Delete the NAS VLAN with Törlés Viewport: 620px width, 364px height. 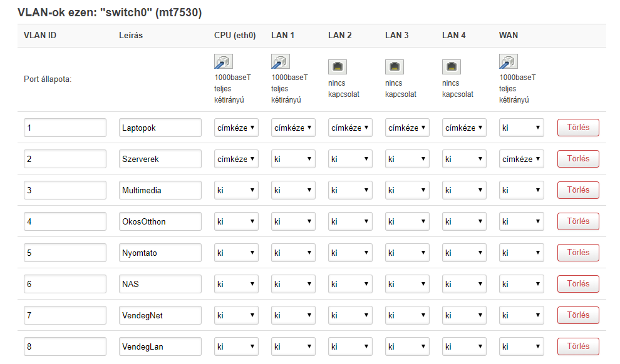coord(578,284)
